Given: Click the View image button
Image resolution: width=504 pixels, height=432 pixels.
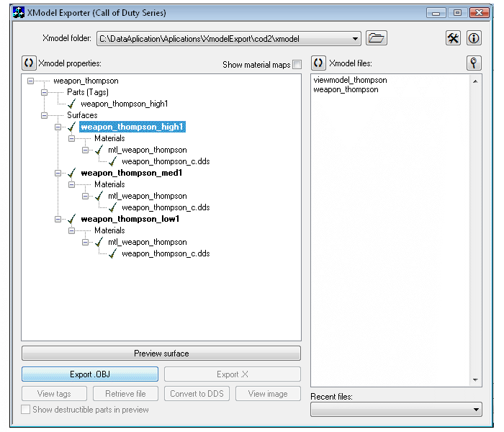Looking at the screenshot, I should click(x=268, y=393).
